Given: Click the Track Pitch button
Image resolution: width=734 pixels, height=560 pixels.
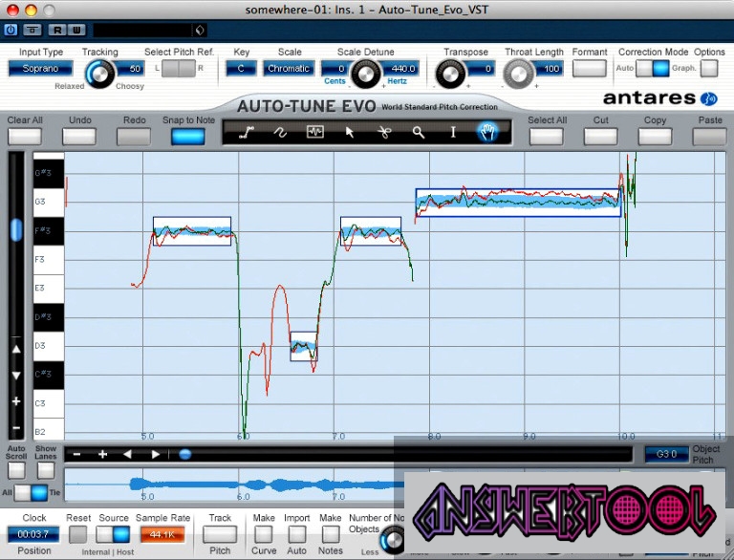Looking at the screenshot, I should (x=220, y=534).
